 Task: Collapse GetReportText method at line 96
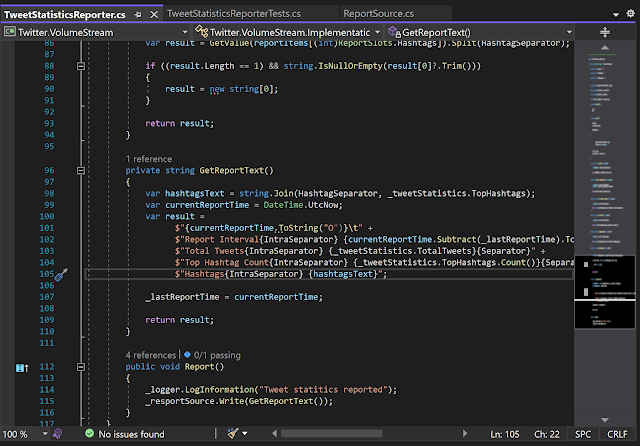click(x=81, y=171)
